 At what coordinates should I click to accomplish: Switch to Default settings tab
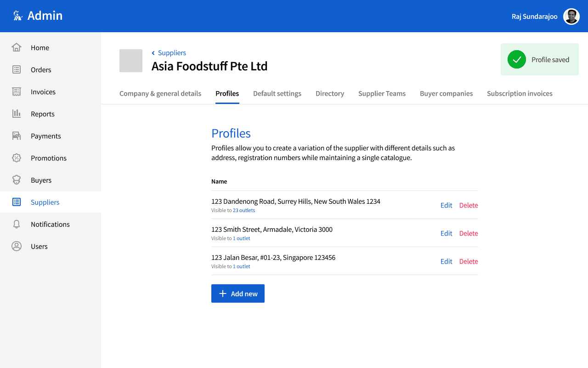coord(277,93)
